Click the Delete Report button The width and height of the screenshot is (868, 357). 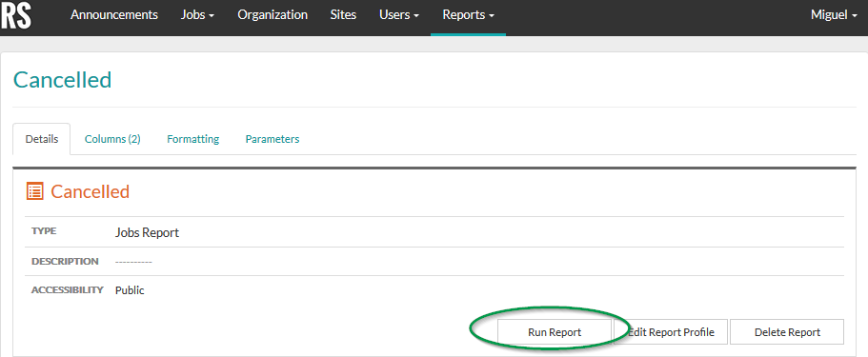(x=787, y=332)
